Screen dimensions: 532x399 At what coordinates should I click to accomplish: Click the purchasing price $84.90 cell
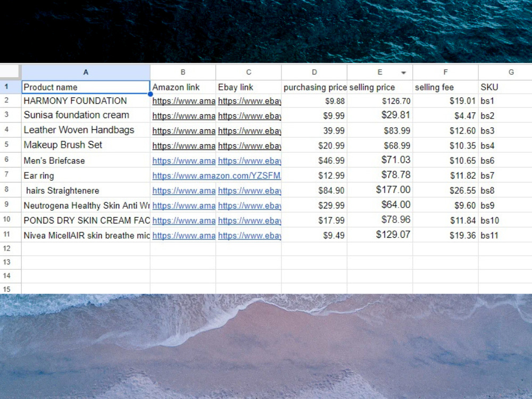(x=314, y=190)
